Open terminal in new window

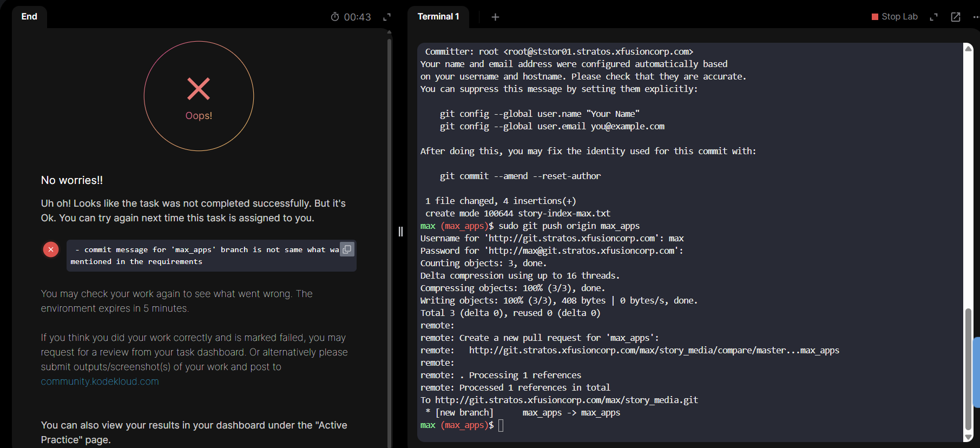(956, 17)
